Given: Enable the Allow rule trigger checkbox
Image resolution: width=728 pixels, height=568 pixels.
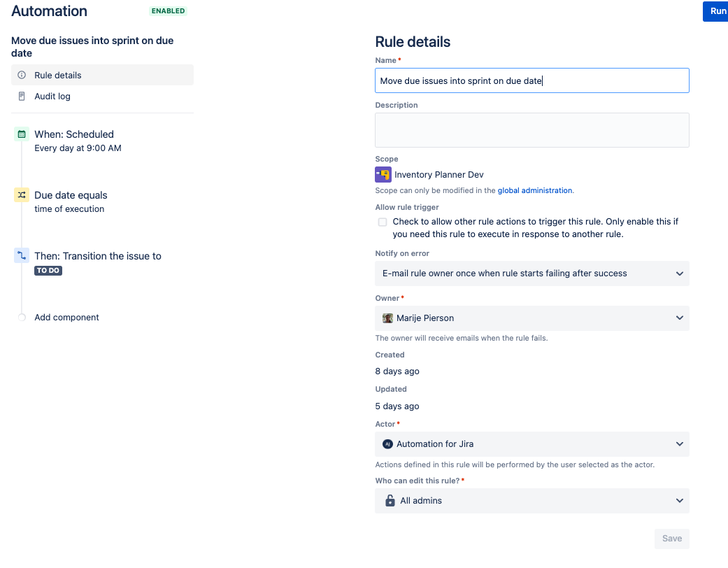Looking at the screenshot, I should coord(383,222).
